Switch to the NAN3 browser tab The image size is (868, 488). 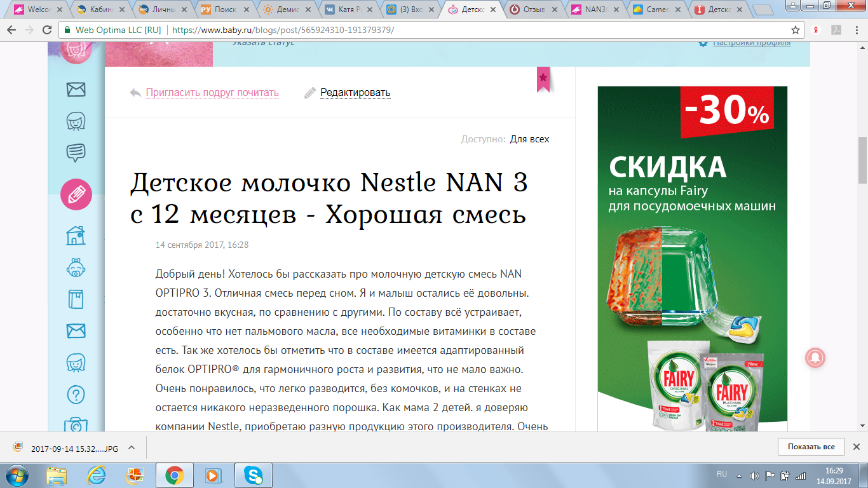(594, 10)
